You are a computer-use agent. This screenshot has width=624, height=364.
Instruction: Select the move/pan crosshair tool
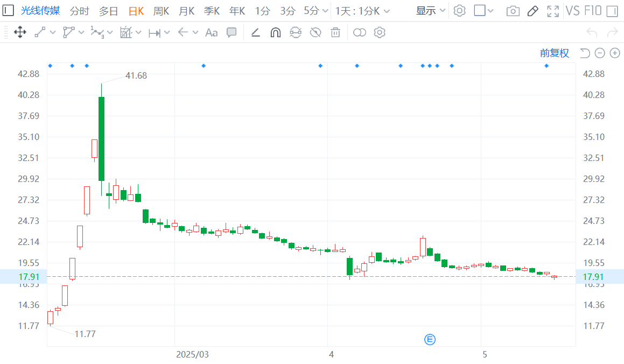[20, 33]
